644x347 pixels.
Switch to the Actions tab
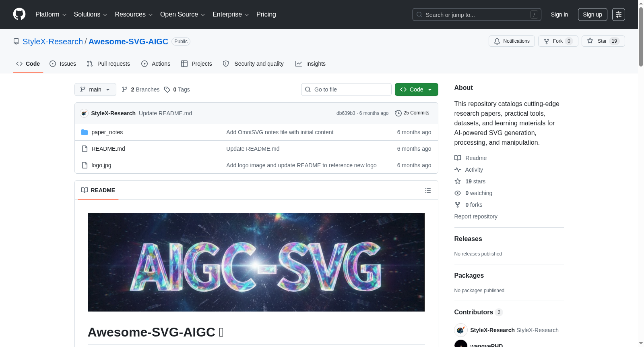[156, 64]
